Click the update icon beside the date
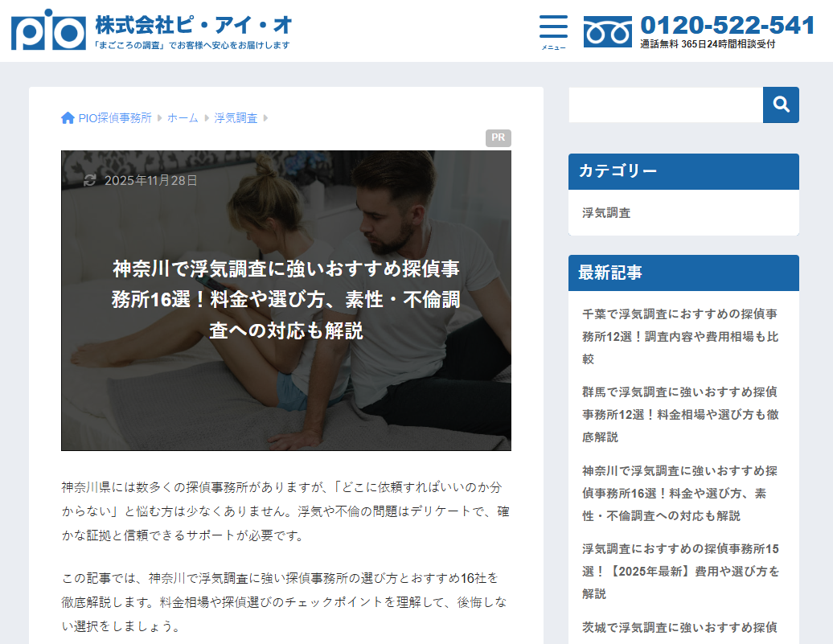 pos(90,180)
